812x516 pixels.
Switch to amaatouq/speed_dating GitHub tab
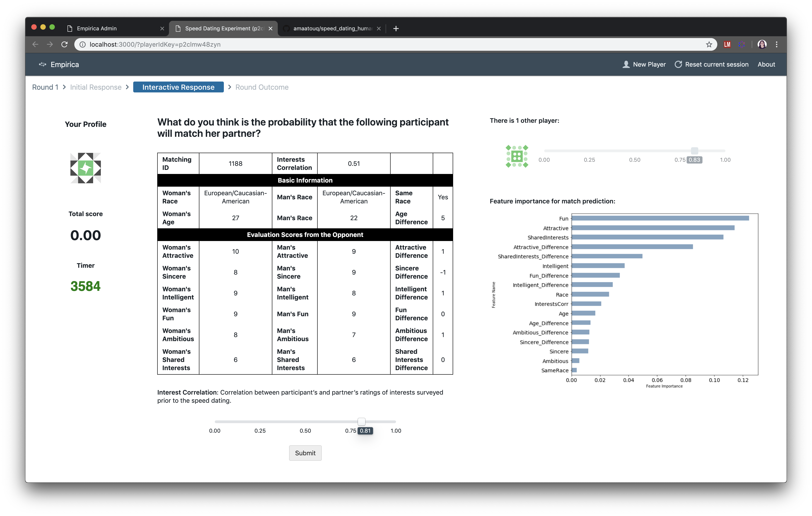coord(332,29)
